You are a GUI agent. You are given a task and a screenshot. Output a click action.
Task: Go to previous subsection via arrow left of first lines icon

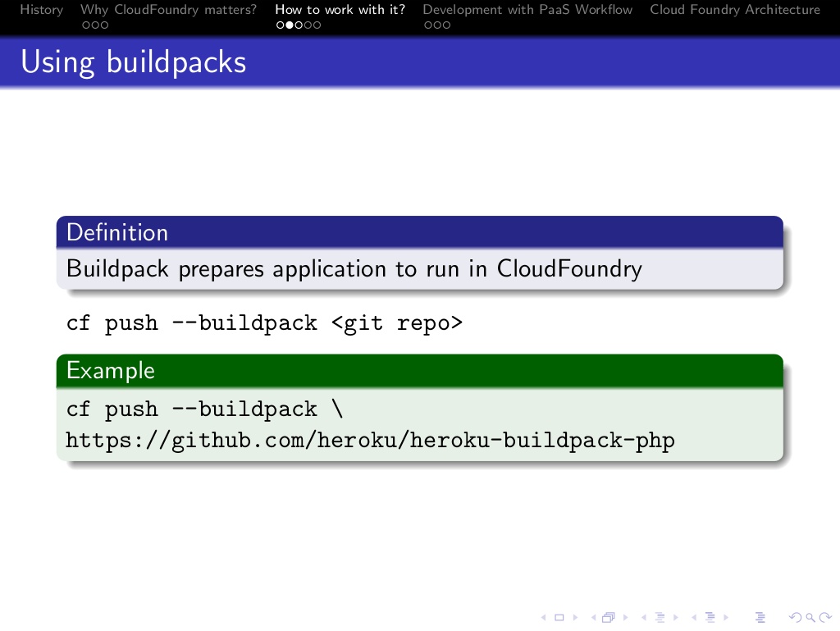point(643,618)
